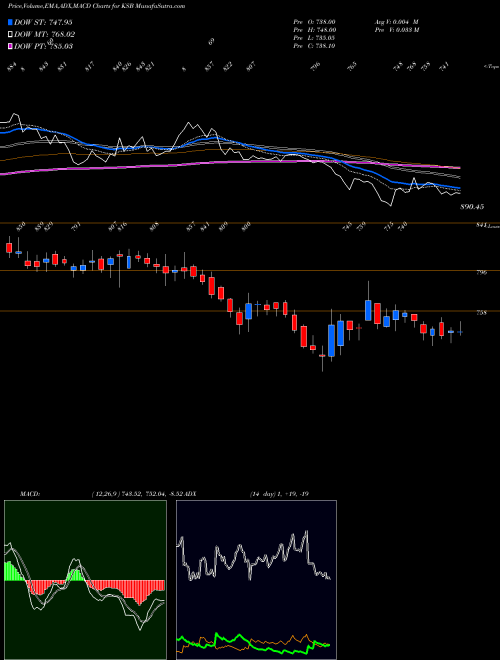The width and height of the screenshot is (500, 660).
Task: Click the 'Pre C: 738.10' value
Action: point(314,46)
